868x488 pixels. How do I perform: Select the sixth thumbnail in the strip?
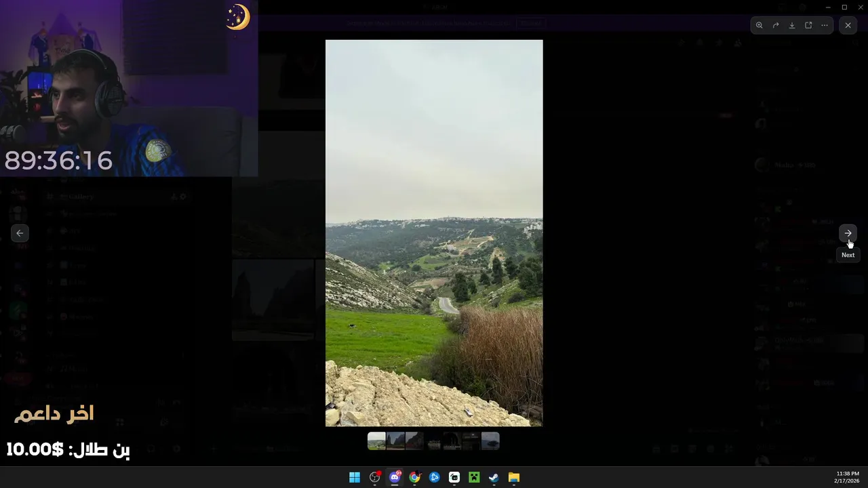click(x=471, y=441)
